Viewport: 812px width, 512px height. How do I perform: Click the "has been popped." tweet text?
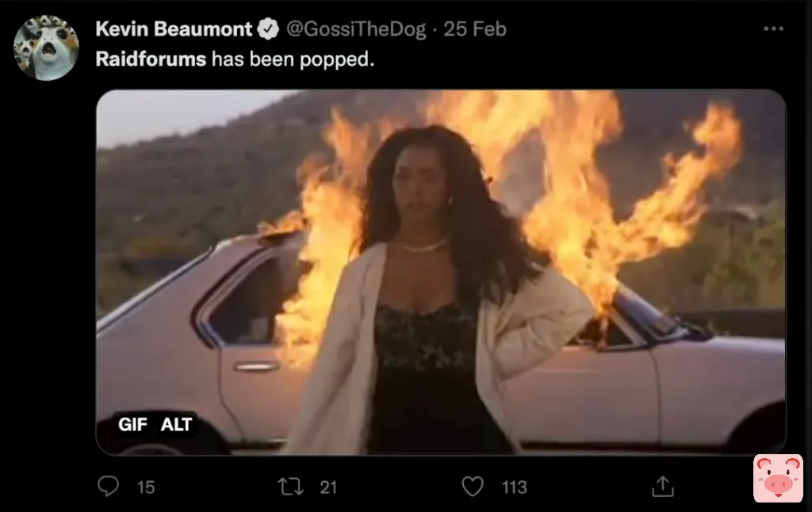coord(293,59)
